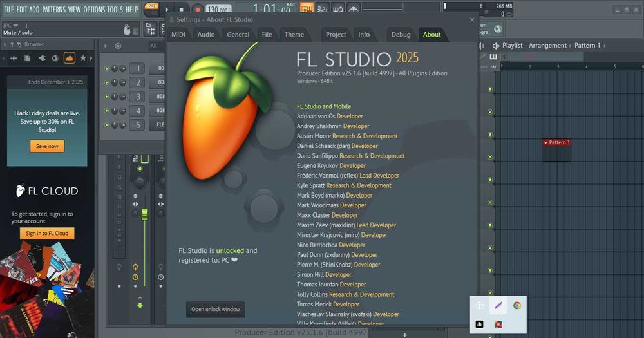Expand the arrow after Pattern 1 in the playlist title

coord(605,46)
